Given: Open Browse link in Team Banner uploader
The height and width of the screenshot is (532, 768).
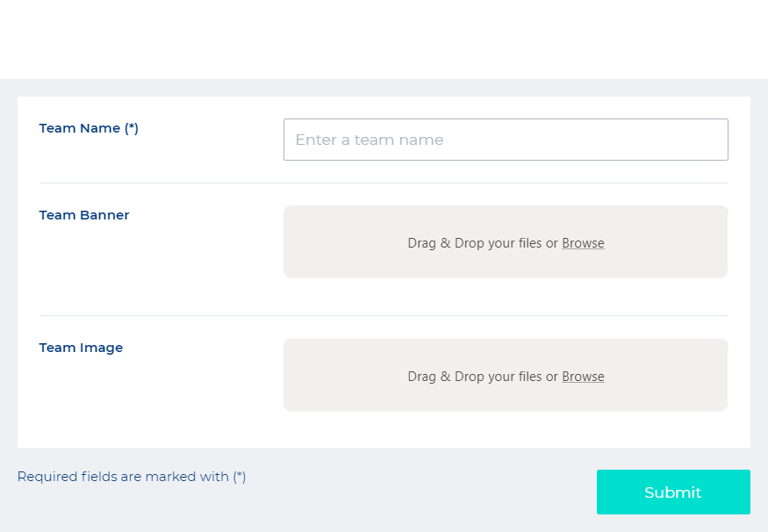Looking at the screenshot, I should coord(583,243).
